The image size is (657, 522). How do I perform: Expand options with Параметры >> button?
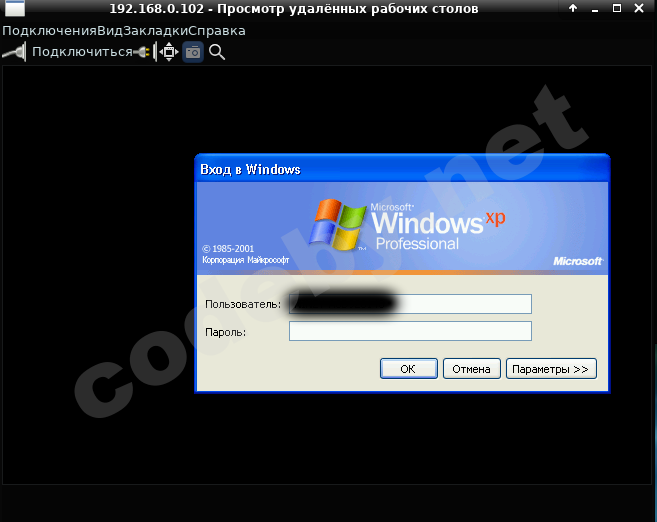[551, 369]
